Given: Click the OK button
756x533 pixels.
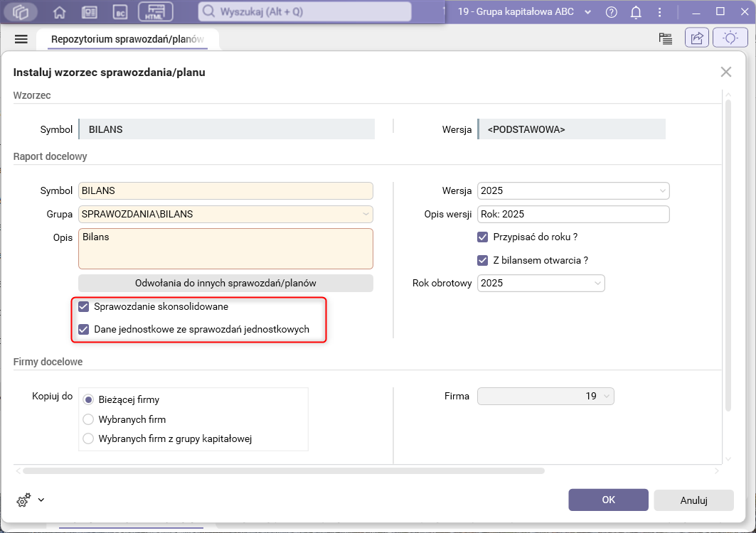Looking at the screenshot, I should coord(608,500).
